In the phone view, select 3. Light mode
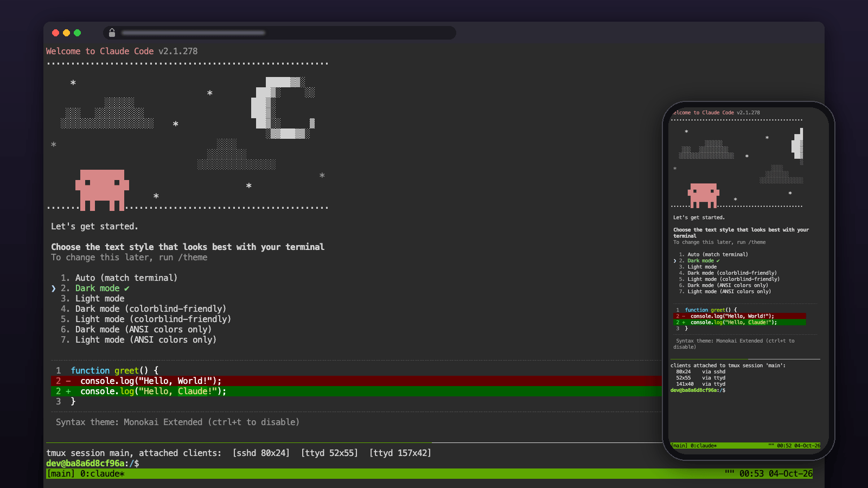This screenshot has height=488, width=868. (698, 267)
